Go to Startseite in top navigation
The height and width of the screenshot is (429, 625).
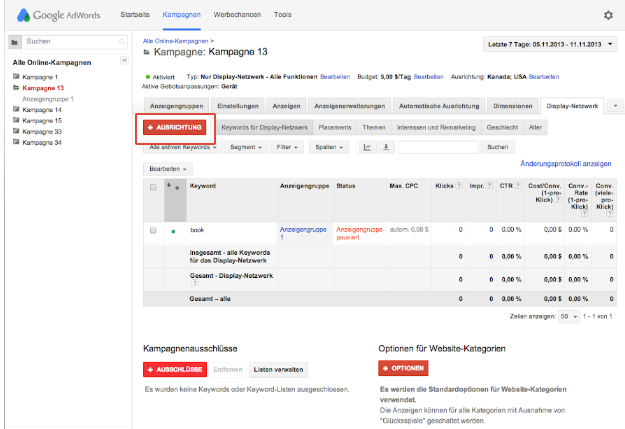[x=135, y=15]
